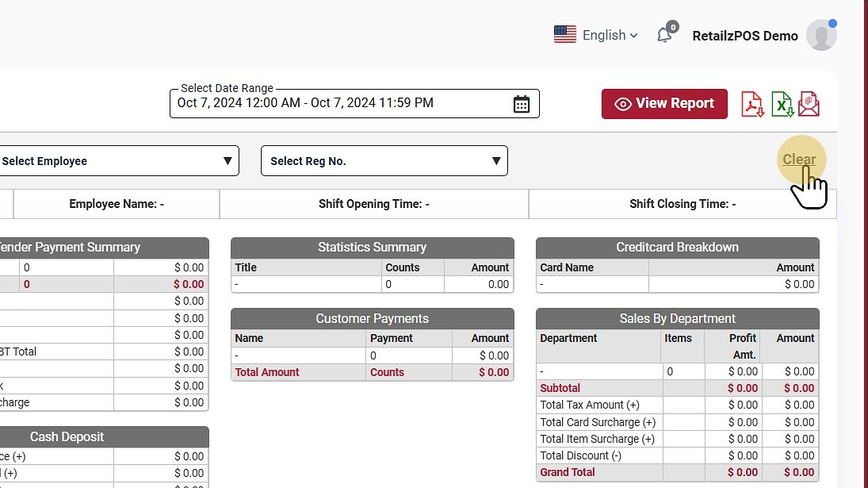Click the RetailzPOS Demo account name
Viewport: 868px width, 488px height.
click(744, 36)
